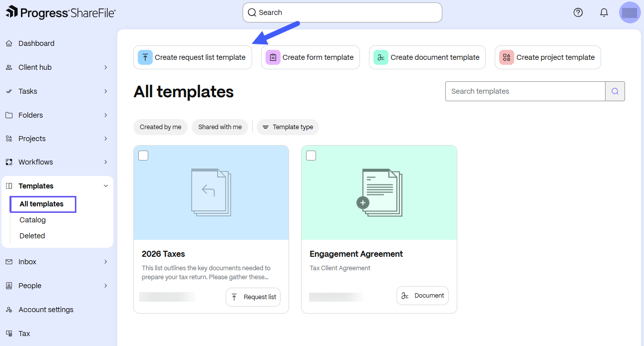The height and width of the screenshot is (346, 644).
Task: Select the Engagement Agreement template checkbox
Action: pos(311,156)
